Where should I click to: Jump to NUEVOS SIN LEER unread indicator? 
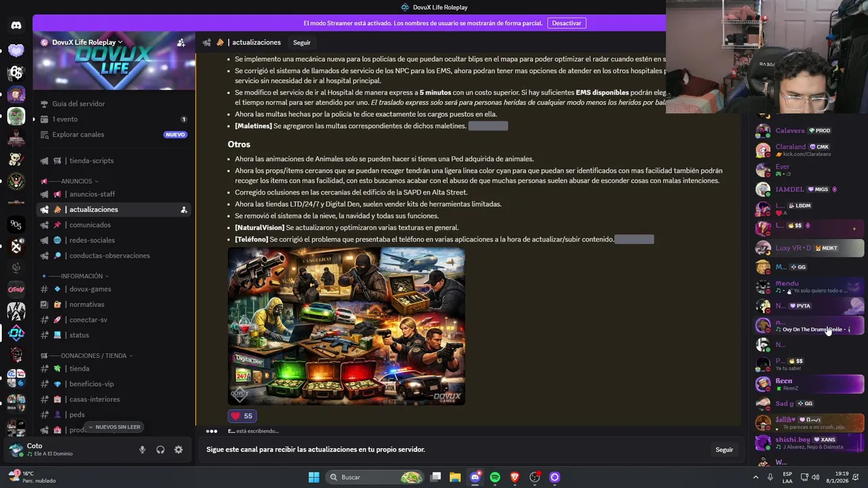click(x=114, y=427)
